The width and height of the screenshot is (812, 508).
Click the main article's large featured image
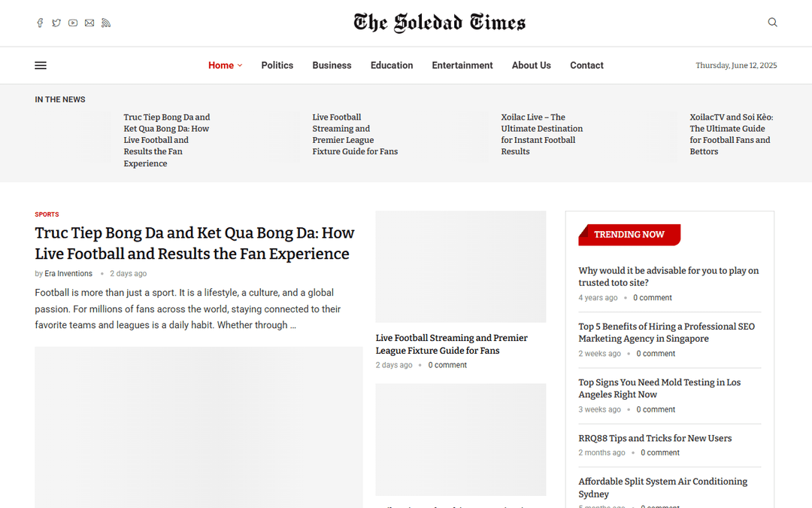(198, 427)
